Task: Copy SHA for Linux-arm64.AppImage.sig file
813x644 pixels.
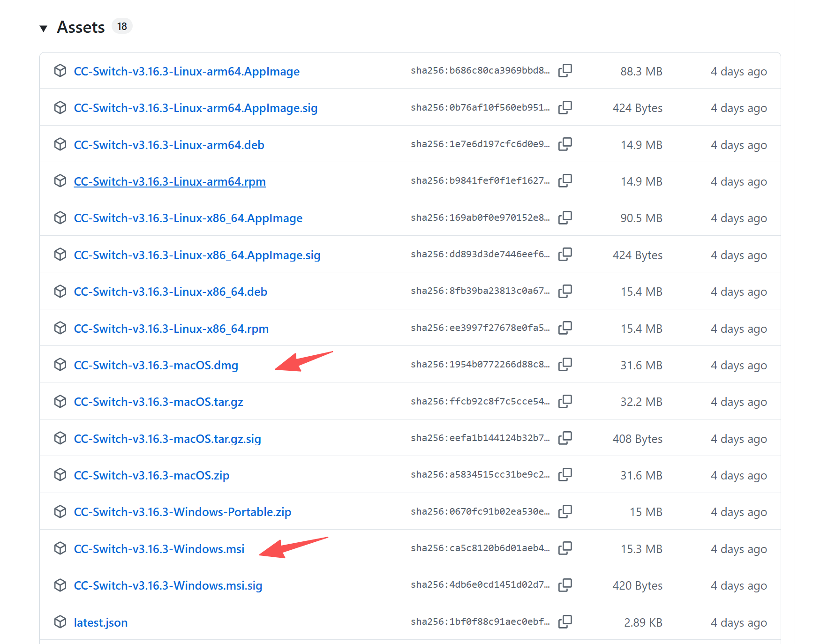Action: coord(565,107)
